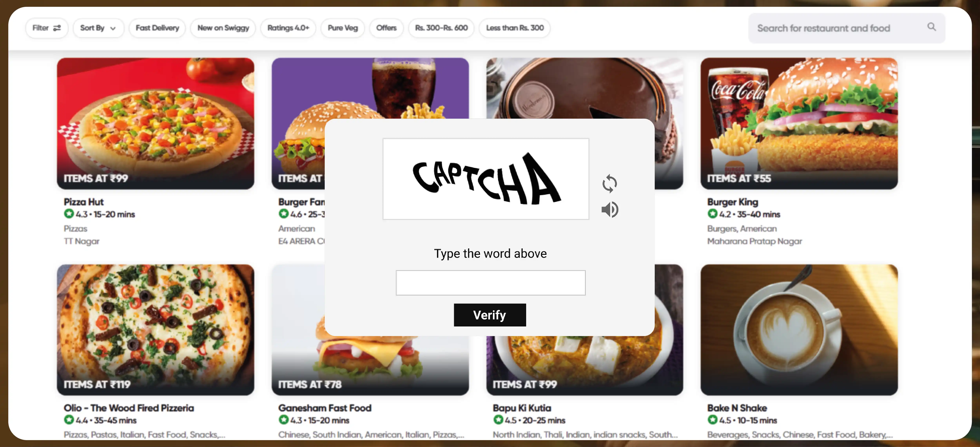Click Pizza Hut green rating star
This screenshot has width=980, height=447.
[68, 214]
